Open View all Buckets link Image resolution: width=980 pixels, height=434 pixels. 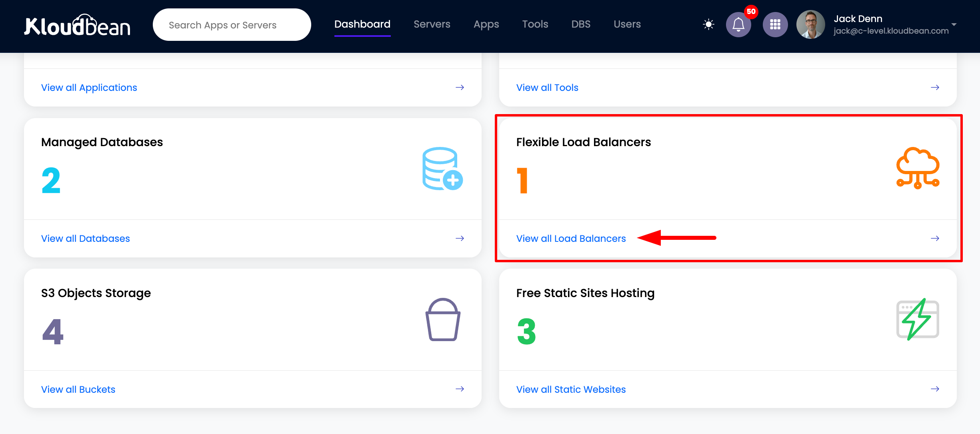(x=78, y=389)
